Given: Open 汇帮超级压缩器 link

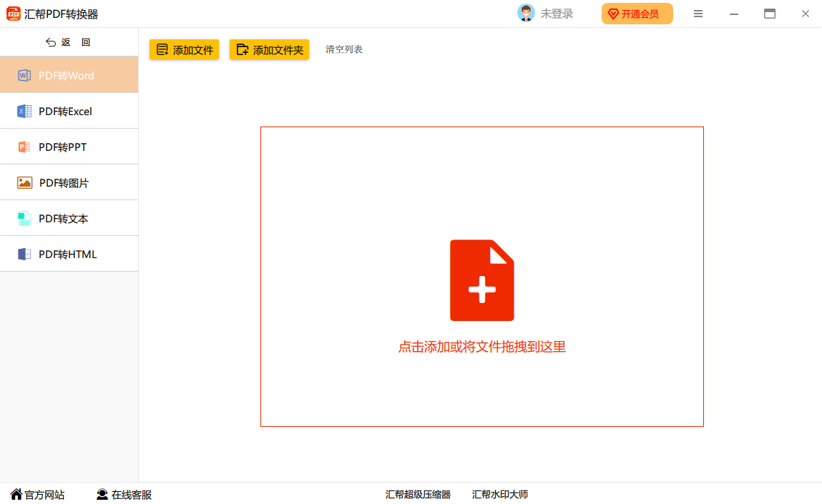Looking at the screenshot, I should 418,495.
